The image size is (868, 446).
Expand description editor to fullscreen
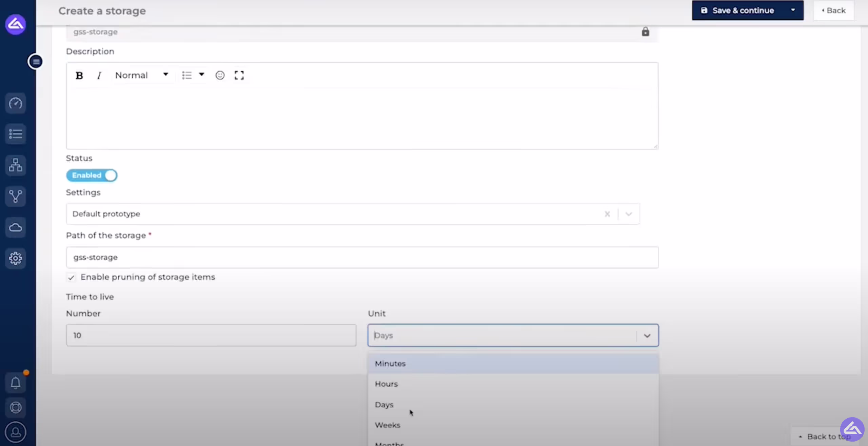tap(239, 75)
